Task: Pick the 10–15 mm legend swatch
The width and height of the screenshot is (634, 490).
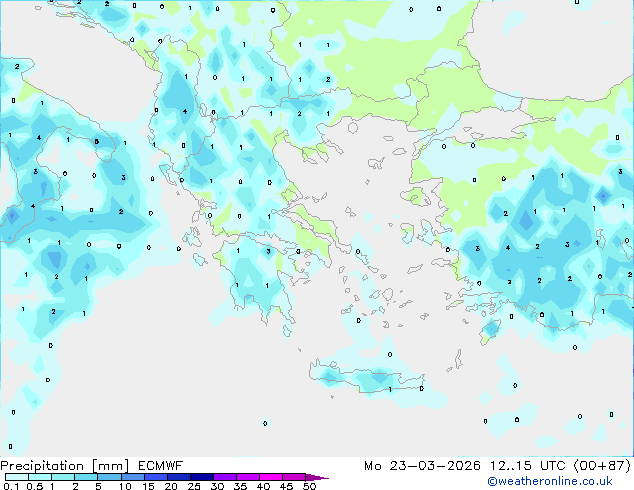Action: (x=132, y=477)
